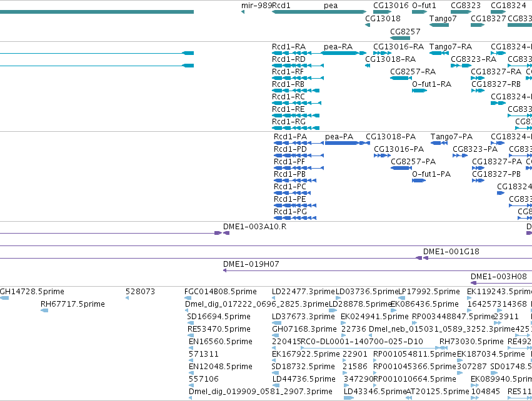Click the EN16560.5prime EST
Image resolution: width=532 pixels, height=401 pixels.
click(192, 348)
